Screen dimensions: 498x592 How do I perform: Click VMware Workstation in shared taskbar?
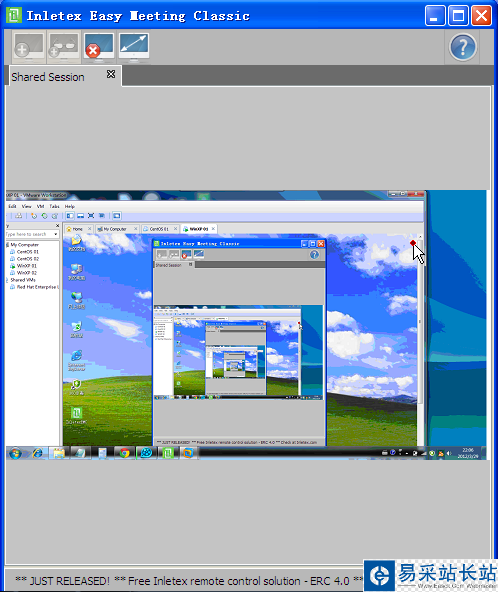188,453
